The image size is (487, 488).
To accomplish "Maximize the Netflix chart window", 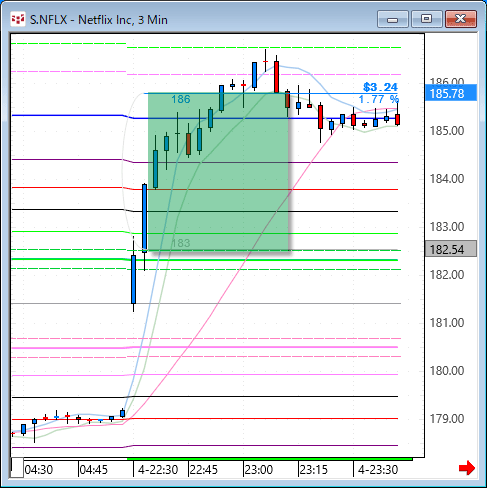I will tap(427, 19).
